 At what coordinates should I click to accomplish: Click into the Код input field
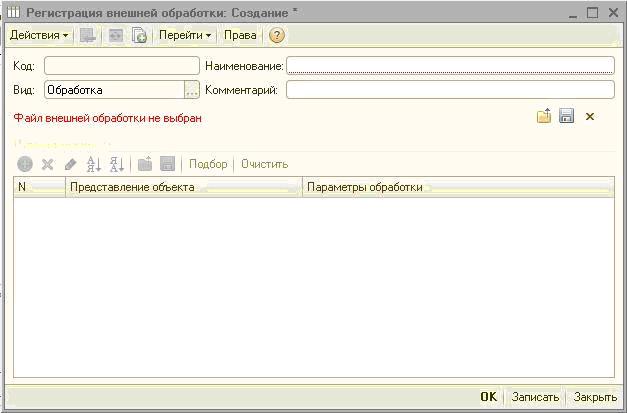point(121,65)
